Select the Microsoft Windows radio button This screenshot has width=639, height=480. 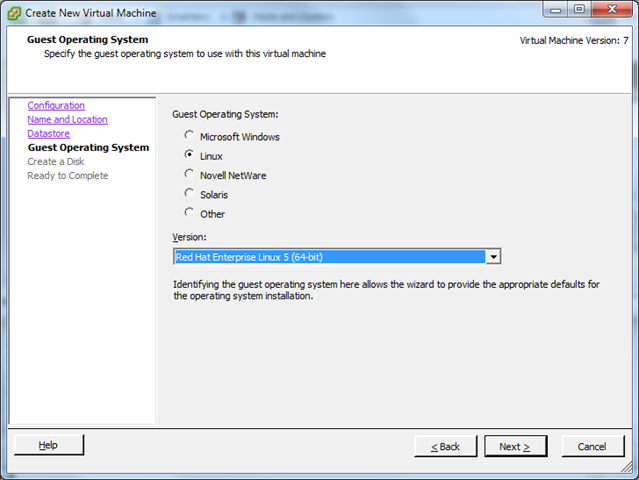pos(189,136)
